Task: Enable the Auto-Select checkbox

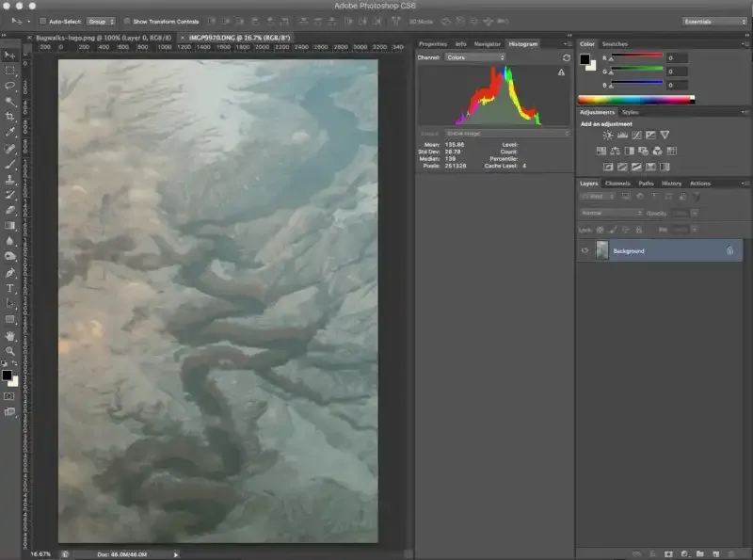Action: [43, 21]
